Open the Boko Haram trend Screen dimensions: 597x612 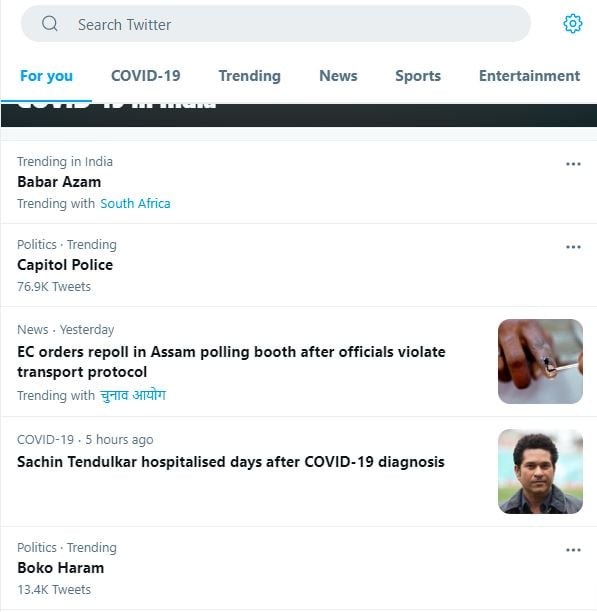click(x=60, y=568)
